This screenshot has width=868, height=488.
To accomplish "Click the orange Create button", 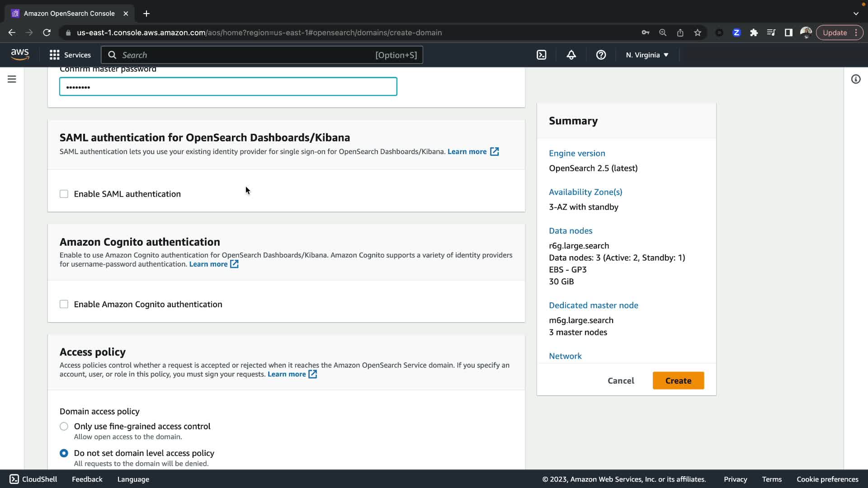I will (678, 381).
